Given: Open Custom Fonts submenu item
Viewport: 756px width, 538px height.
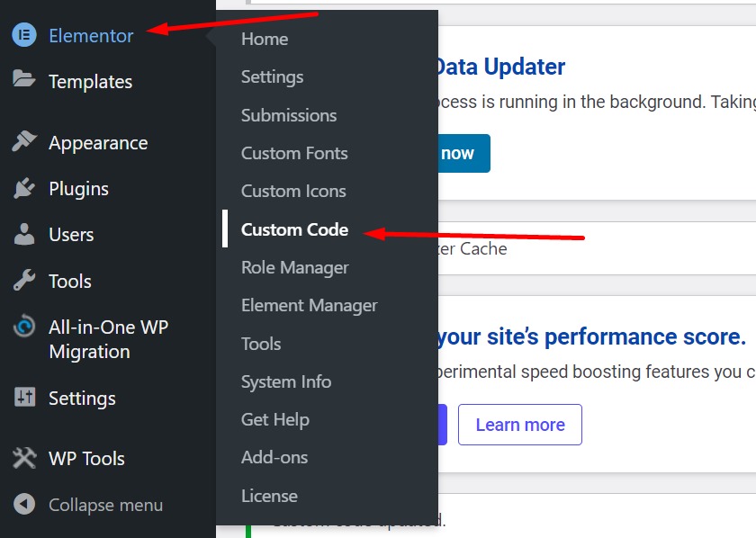Looking at the screenshot, I should click(294, 153).
